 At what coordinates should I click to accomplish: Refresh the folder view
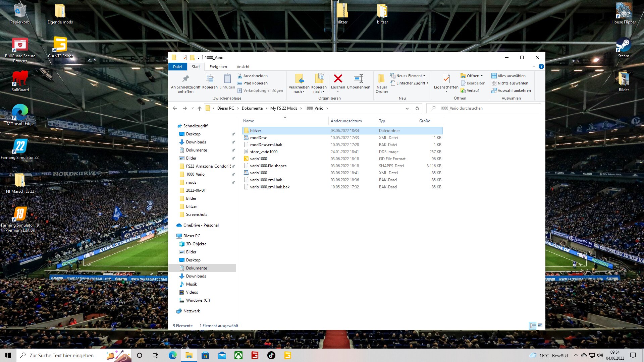click(x=417, y=108)
